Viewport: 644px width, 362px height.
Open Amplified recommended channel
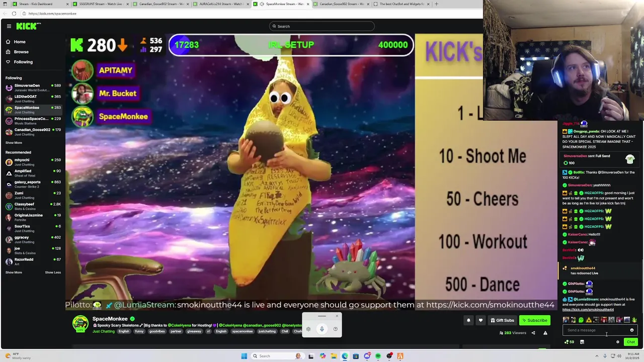click(x=33, y=173)
